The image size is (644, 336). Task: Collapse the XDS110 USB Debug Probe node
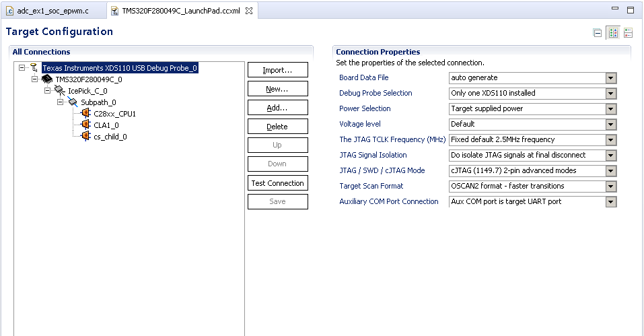click(22, 68)
